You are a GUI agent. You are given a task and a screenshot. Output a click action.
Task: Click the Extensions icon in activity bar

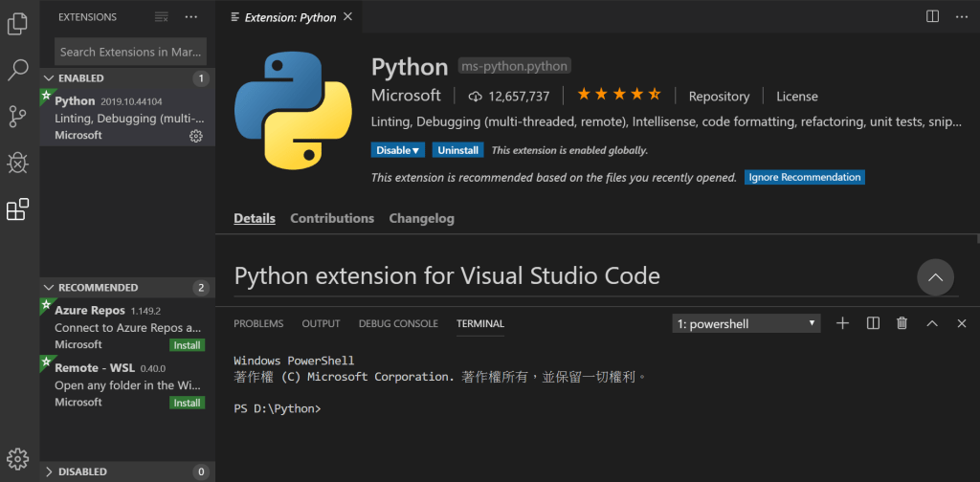click(17, 209)
